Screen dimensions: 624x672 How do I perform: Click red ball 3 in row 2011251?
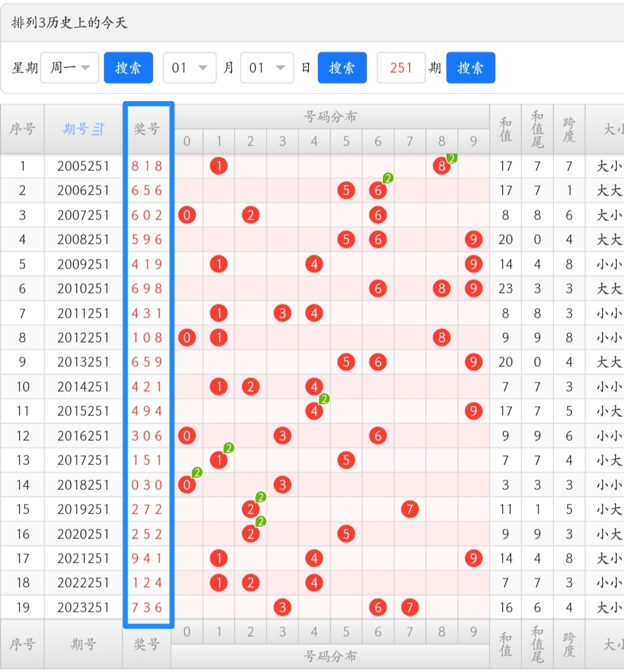pos(282,313)
